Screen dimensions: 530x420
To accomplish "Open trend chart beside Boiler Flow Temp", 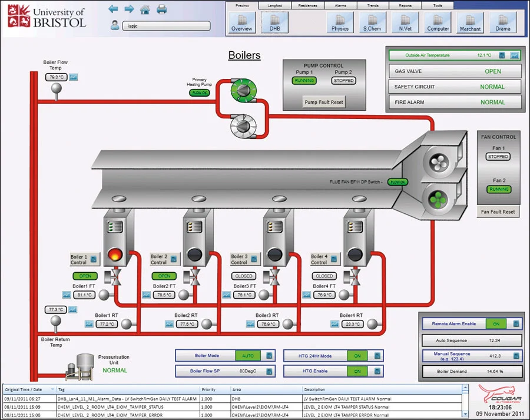I will (73, 77).
